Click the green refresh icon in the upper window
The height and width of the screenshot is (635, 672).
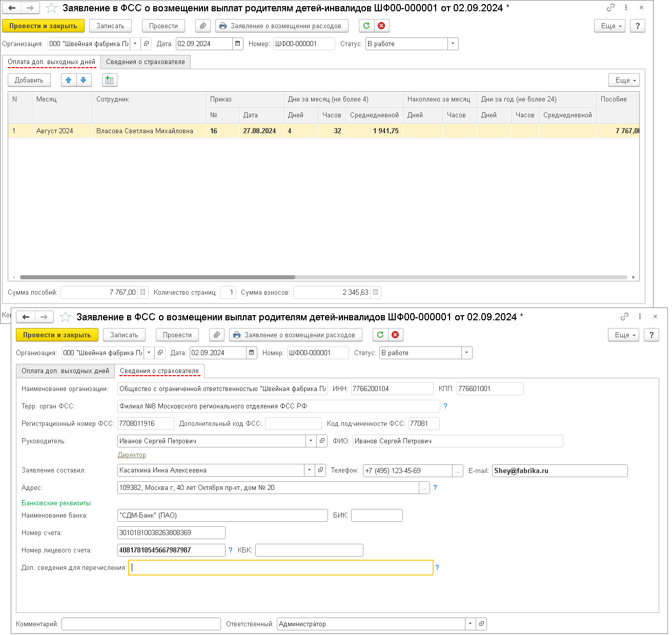(x=366, y=26)
